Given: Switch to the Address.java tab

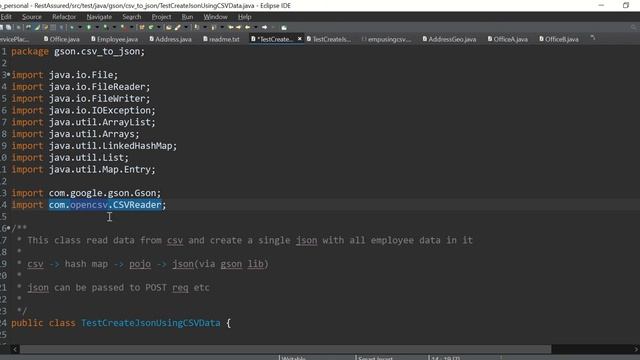Looking at the screenshot, I should click(171, 39).
